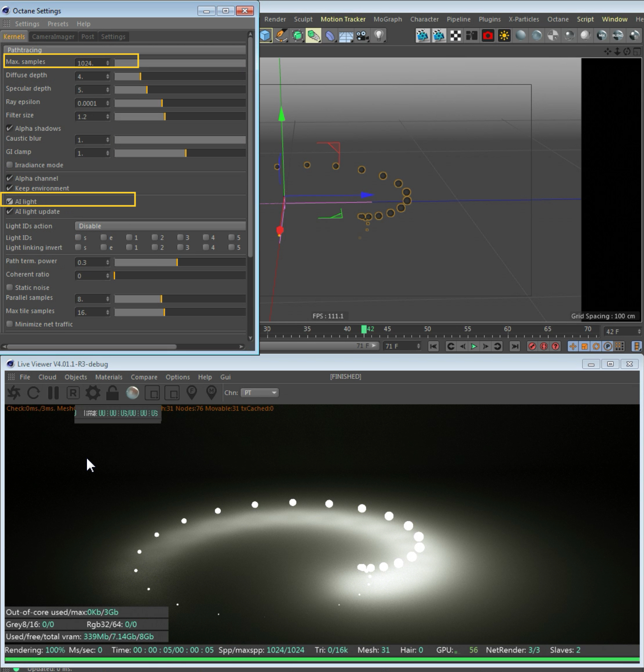This screenshot has height=672, width=644.
Task: Open the Light IDs action dropdown
Action: point(160,226)
